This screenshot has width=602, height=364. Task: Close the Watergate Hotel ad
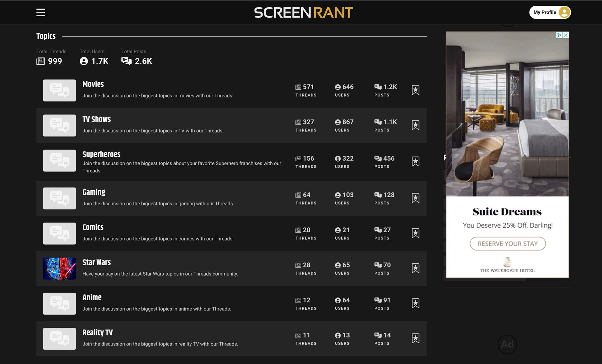(566, 35)
